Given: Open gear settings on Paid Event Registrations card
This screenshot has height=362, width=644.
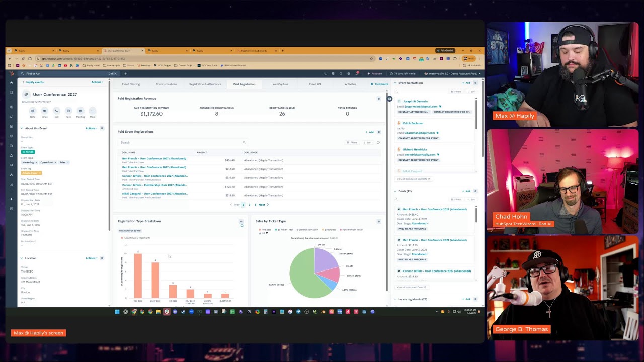Looking at the screenshot, I should pyautogui.click(x=379, y=132).
